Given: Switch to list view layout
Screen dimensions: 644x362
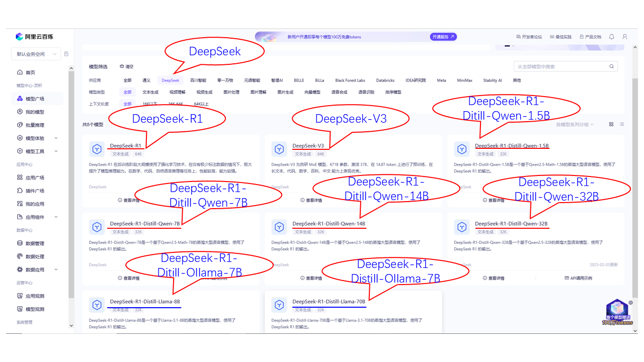Looking at the screenshot, I should [x=622, y=124].
